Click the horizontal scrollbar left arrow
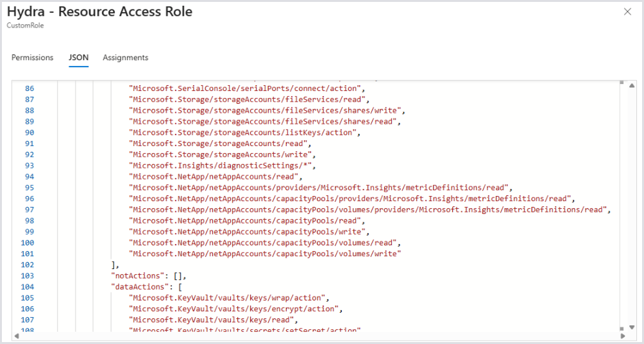Image resolution: width=644 pixels, height=344 pixels. 17,336
